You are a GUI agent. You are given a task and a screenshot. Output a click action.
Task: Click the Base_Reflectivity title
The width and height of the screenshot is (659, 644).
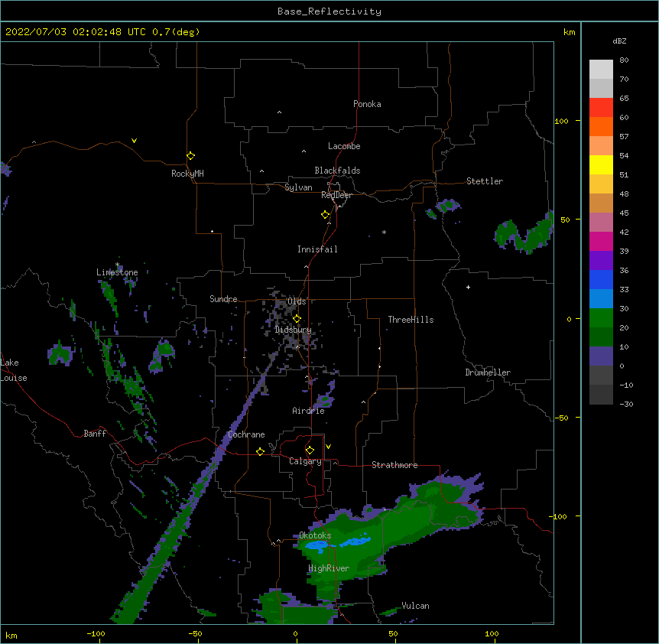pos(329,11)
